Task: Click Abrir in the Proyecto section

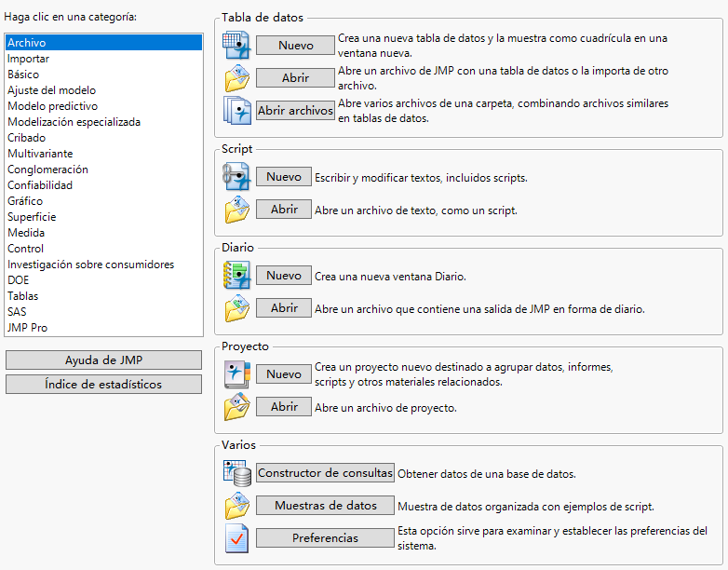Action: pos(284,406)
